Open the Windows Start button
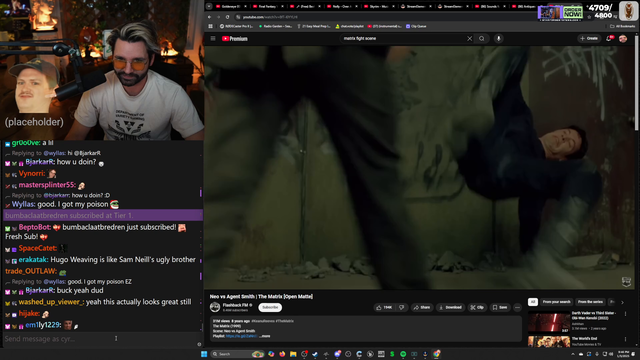This screenshot has height=360, width=640. pyautogui.click(x=204, y=354)
